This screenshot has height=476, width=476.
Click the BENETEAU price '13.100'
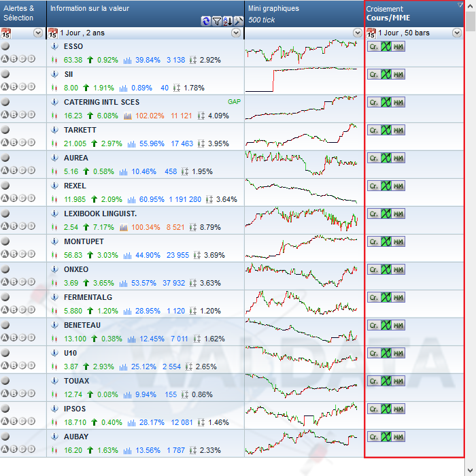(x=75, y=339)
